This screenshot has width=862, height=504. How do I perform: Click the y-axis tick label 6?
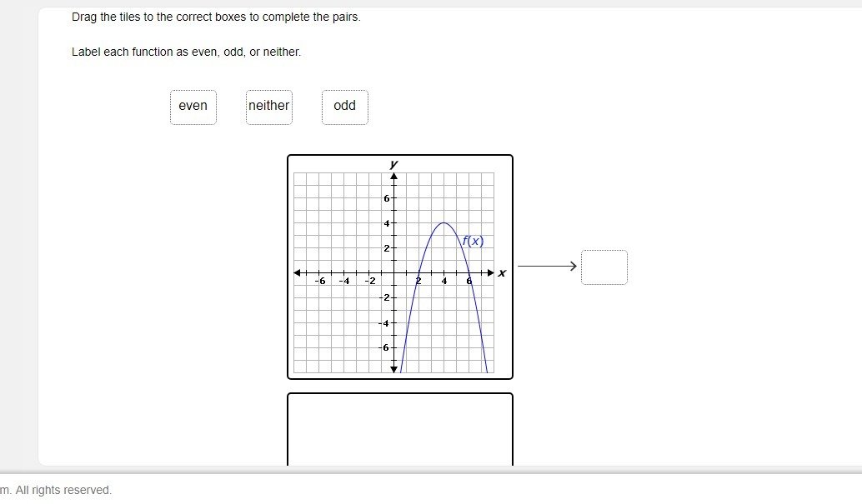(386, 198)
